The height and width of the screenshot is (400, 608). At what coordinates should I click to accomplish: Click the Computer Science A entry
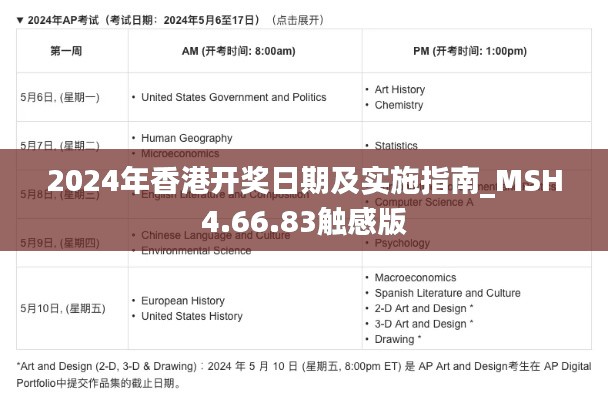pos(424,202)
